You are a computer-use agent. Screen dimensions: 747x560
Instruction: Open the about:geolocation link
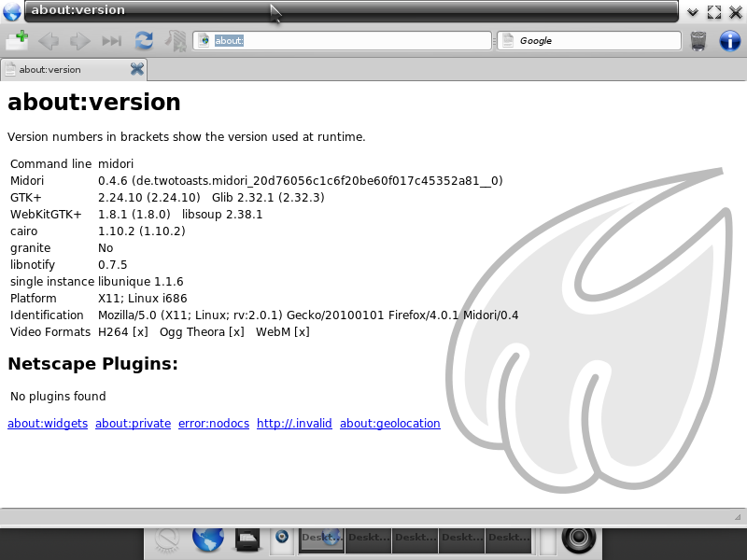389,424
